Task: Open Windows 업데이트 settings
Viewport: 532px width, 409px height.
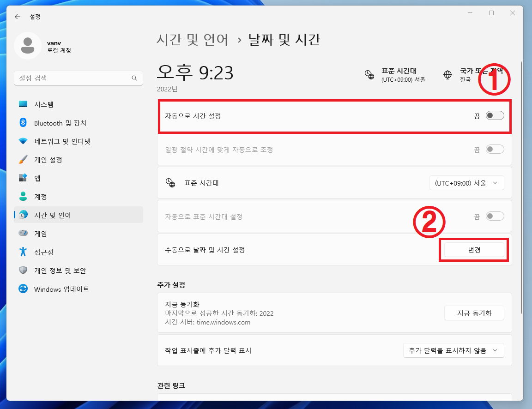Action: pos(79,289)
